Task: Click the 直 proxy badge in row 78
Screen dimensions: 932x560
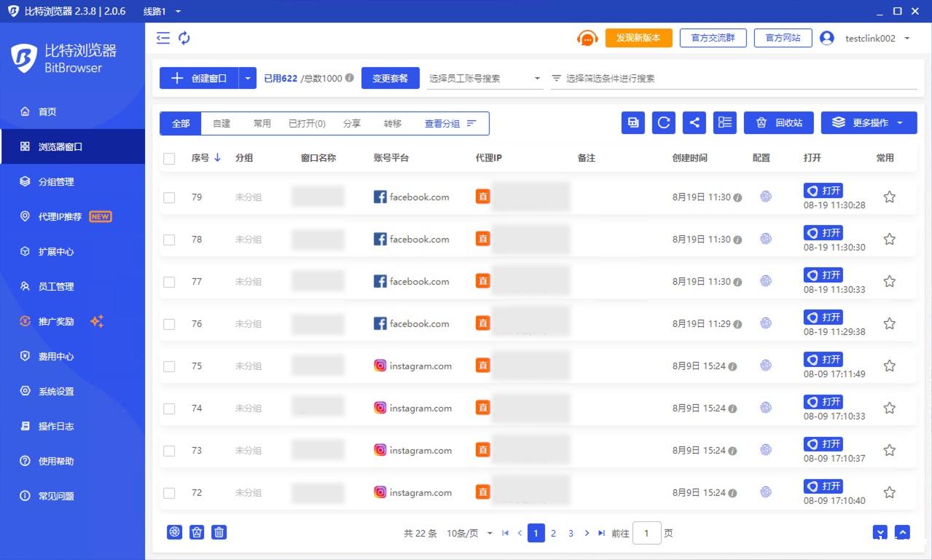Action: (x=483, y=239)
